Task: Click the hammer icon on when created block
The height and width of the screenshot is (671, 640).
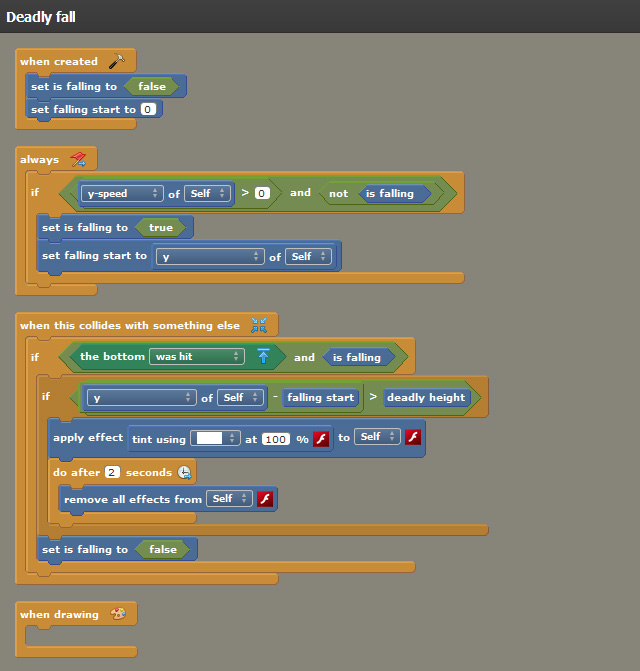Action: pyautogui.click(x=116, y=62)
